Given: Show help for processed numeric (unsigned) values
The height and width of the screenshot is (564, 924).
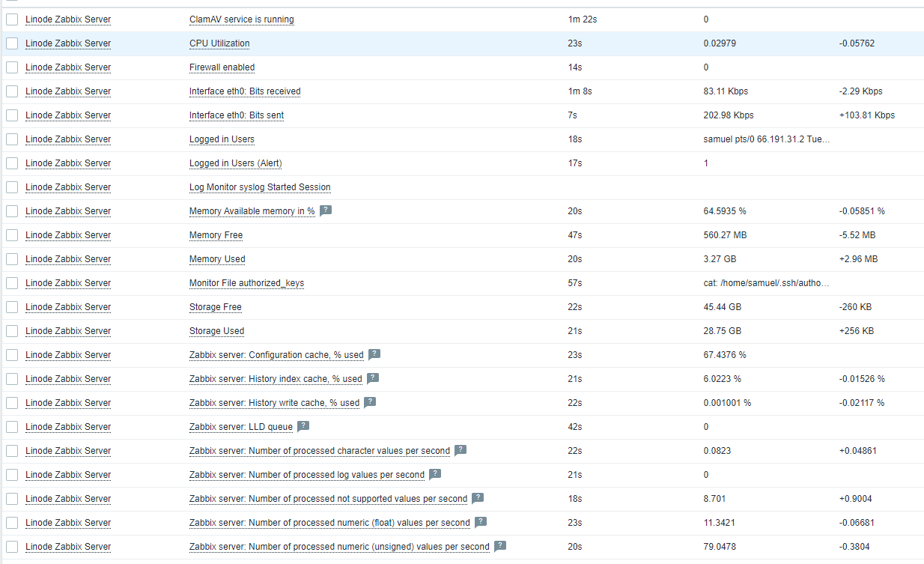Looking at the screenshot, I should [500, 546].
